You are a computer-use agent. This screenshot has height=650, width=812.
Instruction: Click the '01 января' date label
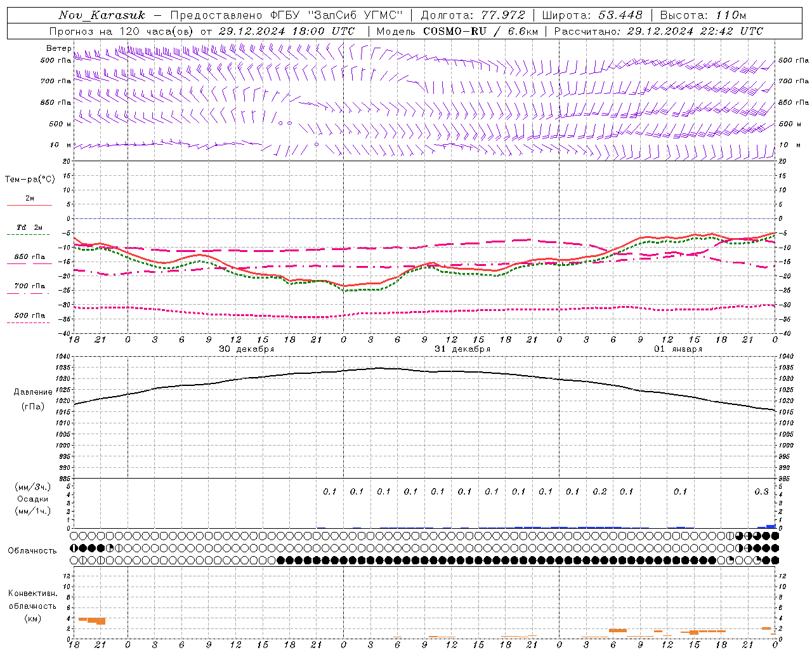click(x=678, y=349)
